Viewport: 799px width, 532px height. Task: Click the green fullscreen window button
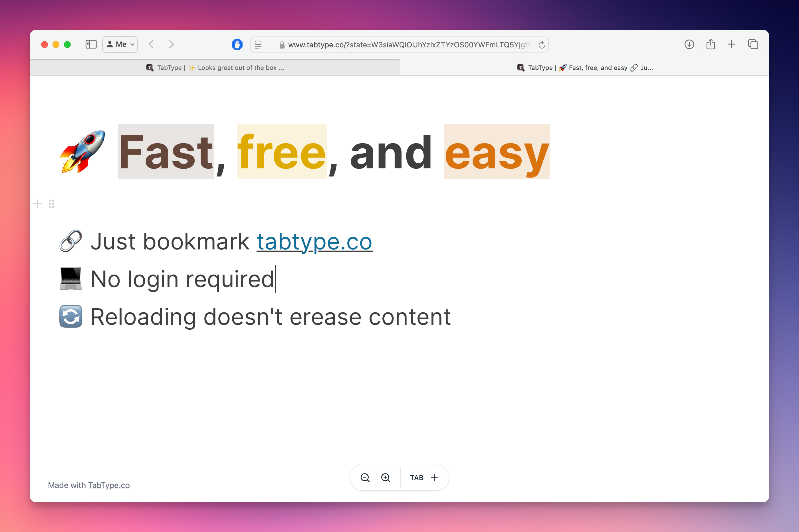68,45
